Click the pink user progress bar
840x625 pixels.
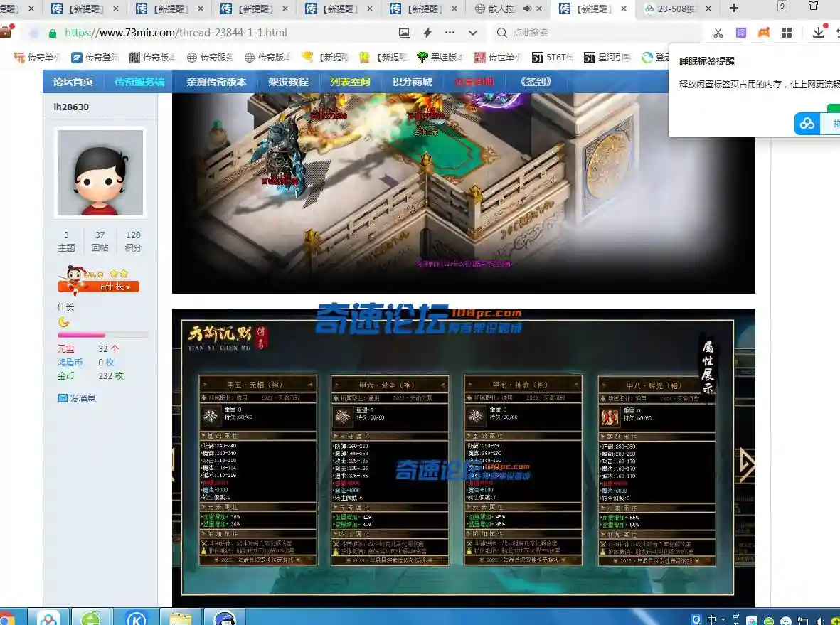(x=103, y=336)
